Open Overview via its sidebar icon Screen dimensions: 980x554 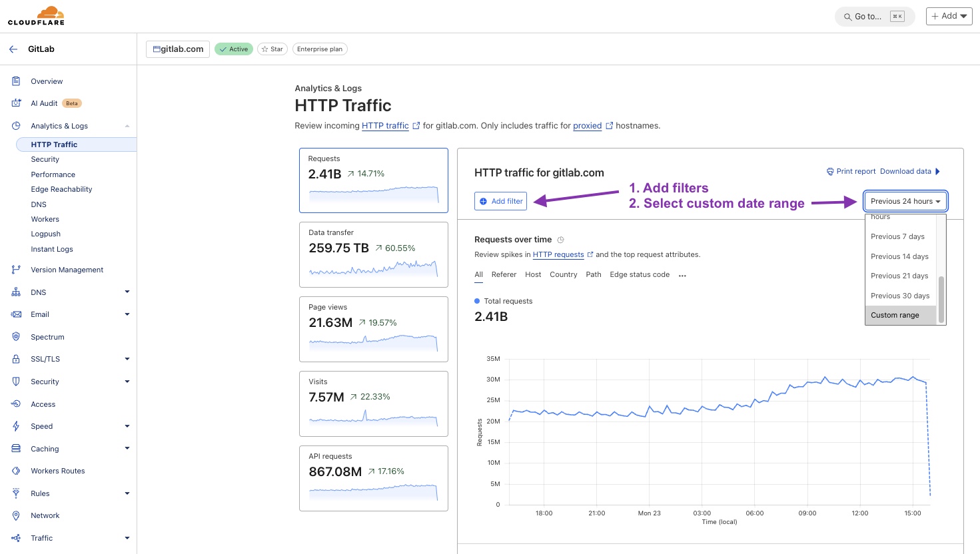(x=16, y=81)
